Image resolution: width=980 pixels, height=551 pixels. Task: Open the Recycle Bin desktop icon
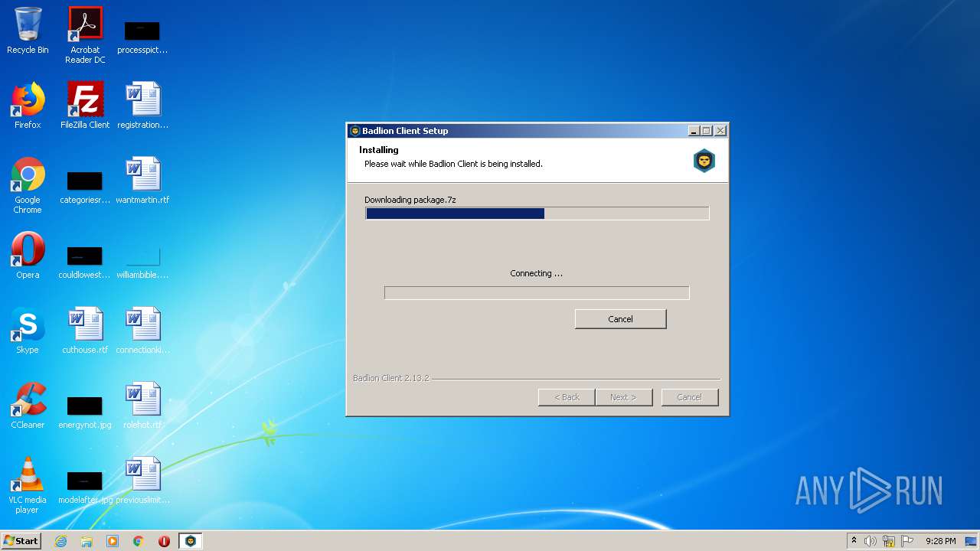(28, 31)
